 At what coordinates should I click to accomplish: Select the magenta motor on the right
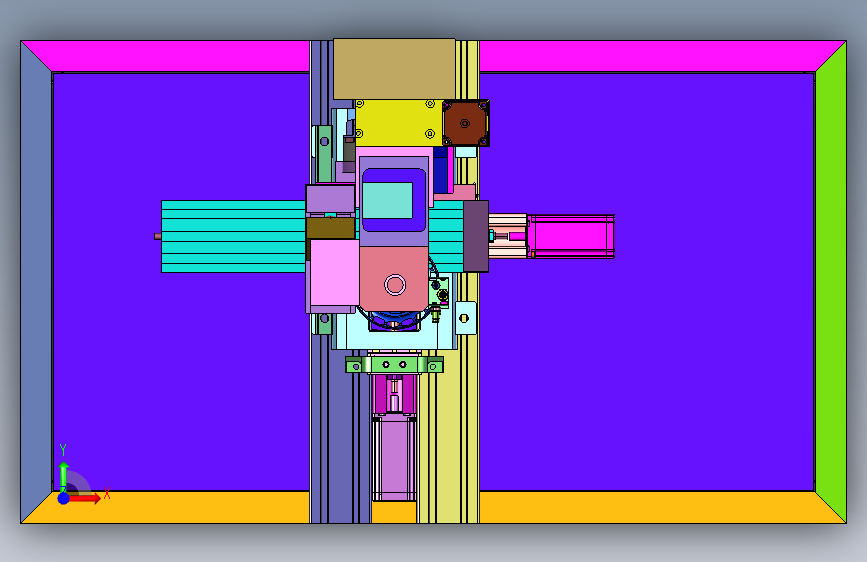572,236
